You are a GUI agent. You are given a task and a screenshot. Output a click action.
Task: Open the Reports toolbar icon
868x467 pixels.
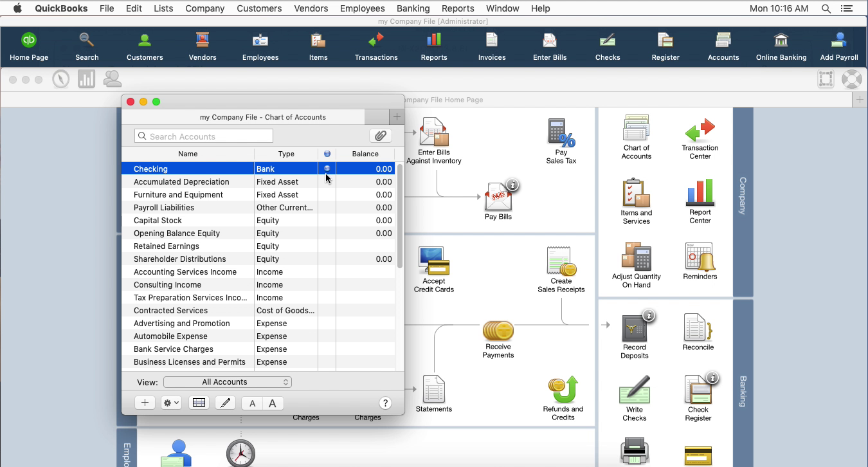tap(434, 46)
